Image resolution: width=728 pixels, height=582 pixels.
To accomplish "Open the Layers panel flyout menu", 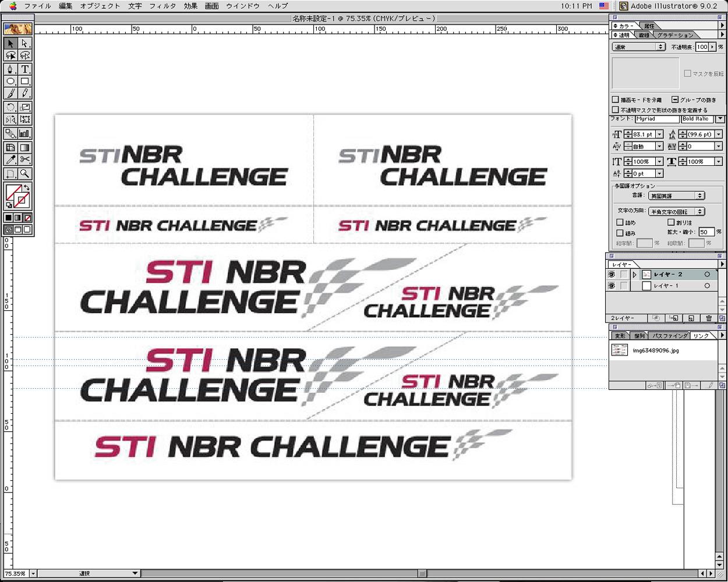I will coord(722,265).
